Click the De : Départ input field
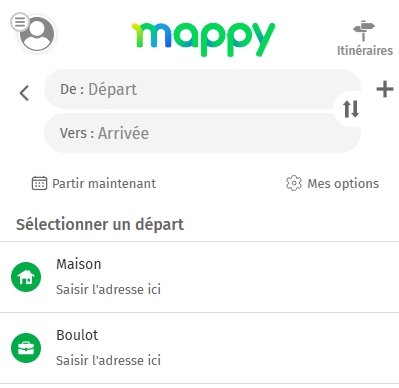Viewport: 399px width, 388px height. pos(202,89)
